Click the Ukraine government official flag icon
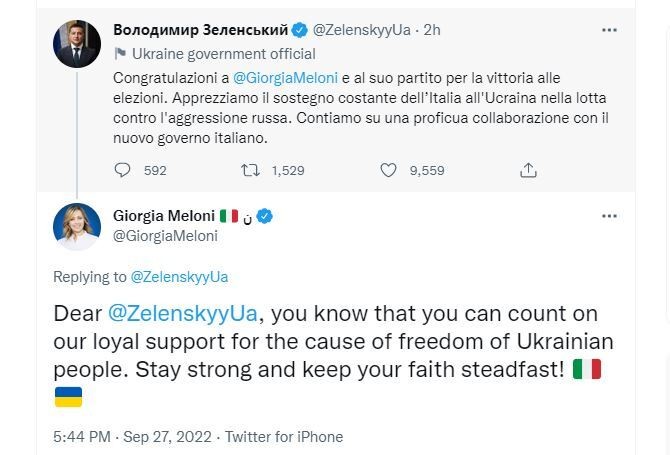 (x=120, y=54)
